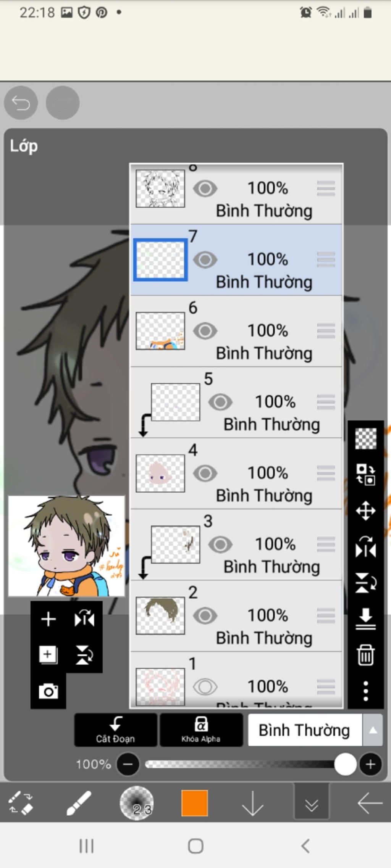Expand the Bình Thường blend mode dropdown
This screenshot has height=868, width=391.
click(373, 730)
